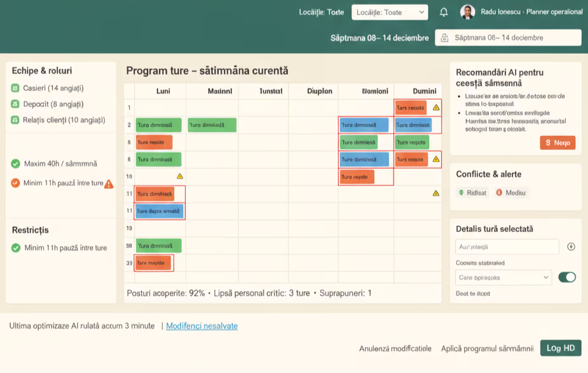Open the notifications bell

pyautogui.click(x=444, y=12)
